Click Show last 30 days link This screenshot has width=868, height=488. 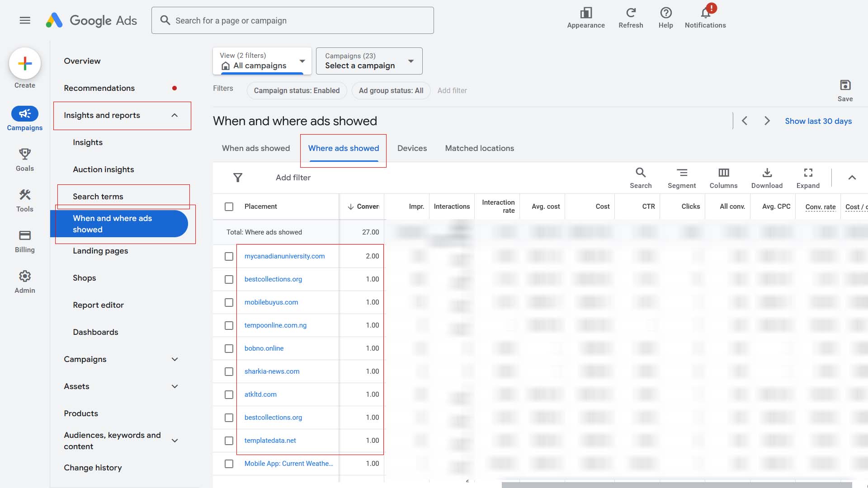pos(818,121)
